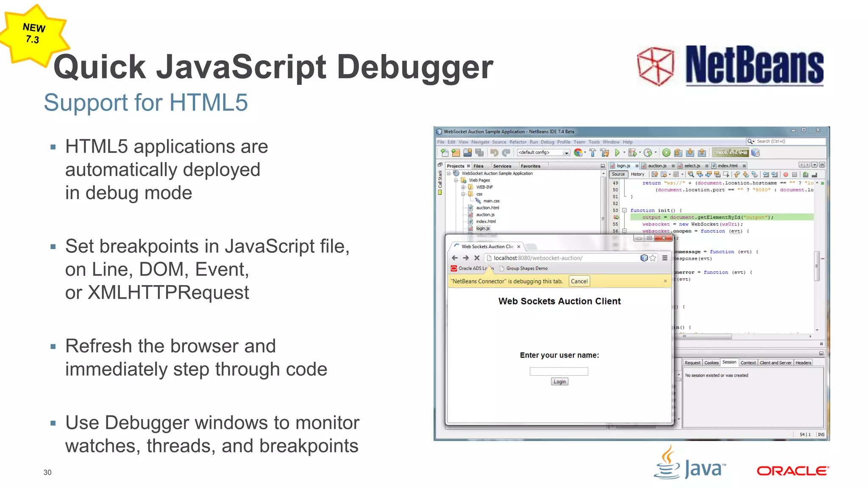Open the Debug Project dropdown arrow
Screen dimensions: 868x488
tap(640, 152)
